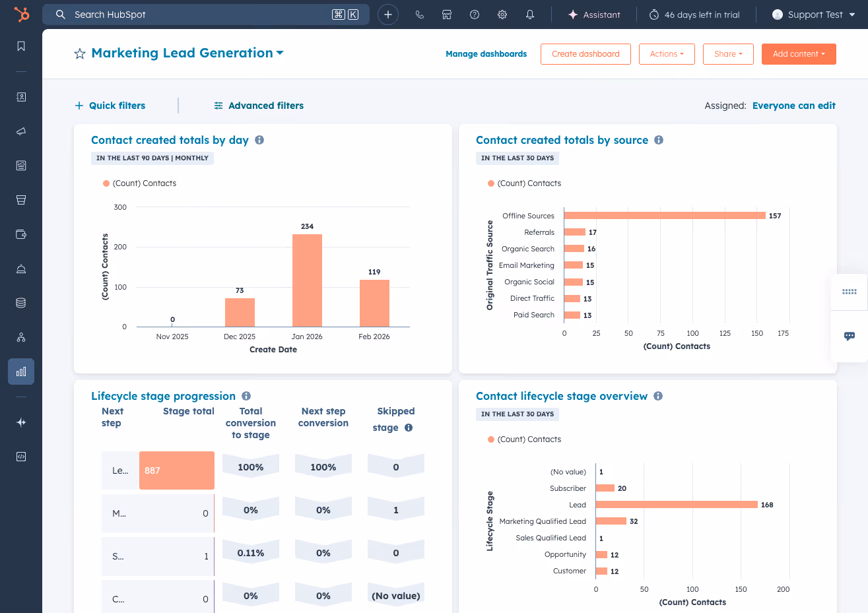The image size is (868, 613).
Task: Open the Bookmarks icon in the sidebar
Action: point(20,46)
